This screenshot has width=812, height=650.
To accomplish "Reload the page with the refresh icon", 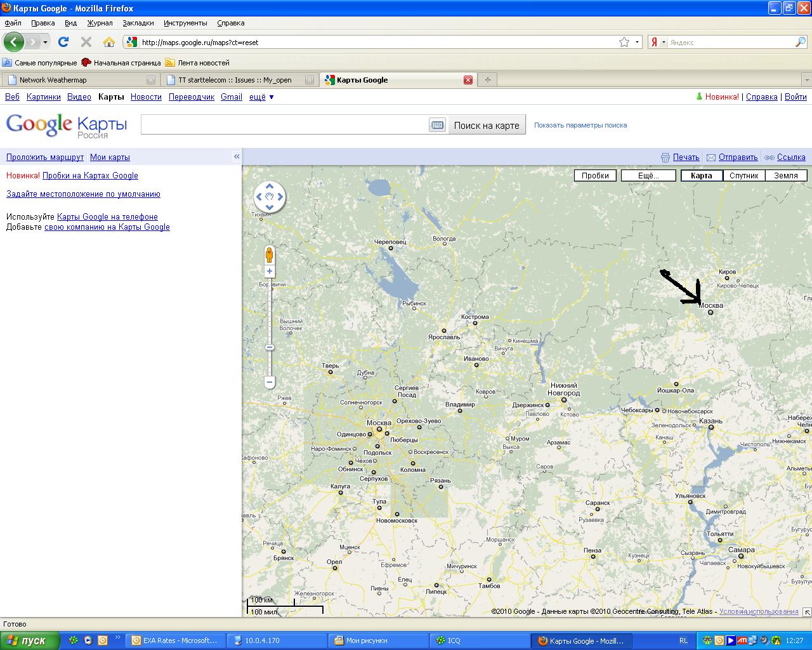I will (63, 42).
